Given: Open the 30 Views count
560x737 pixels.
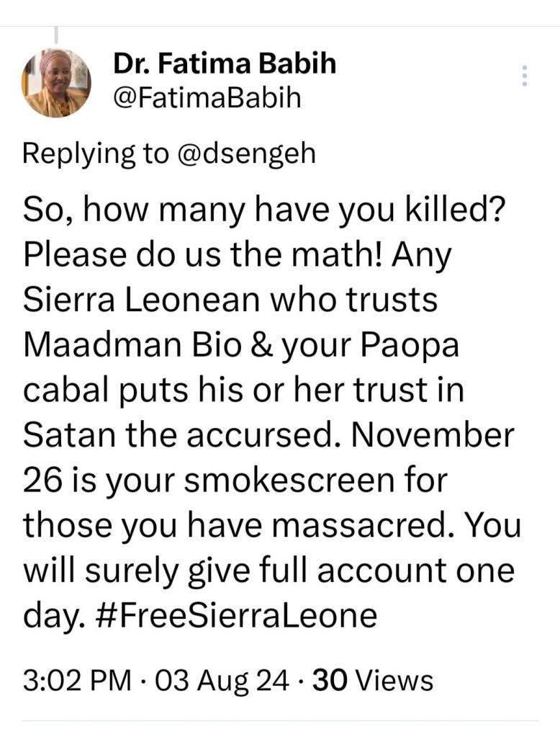Looking at the screenshot, I should tap(371, 679).
